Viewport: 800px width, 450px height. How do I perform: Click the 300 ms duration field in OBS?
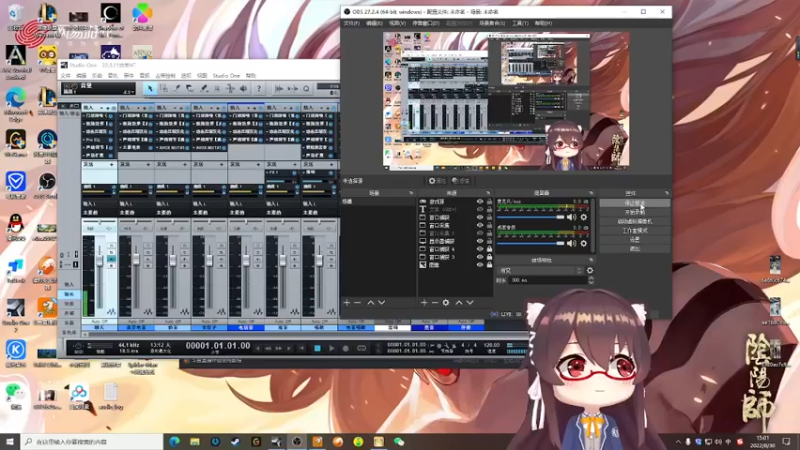tap(547, 280)
